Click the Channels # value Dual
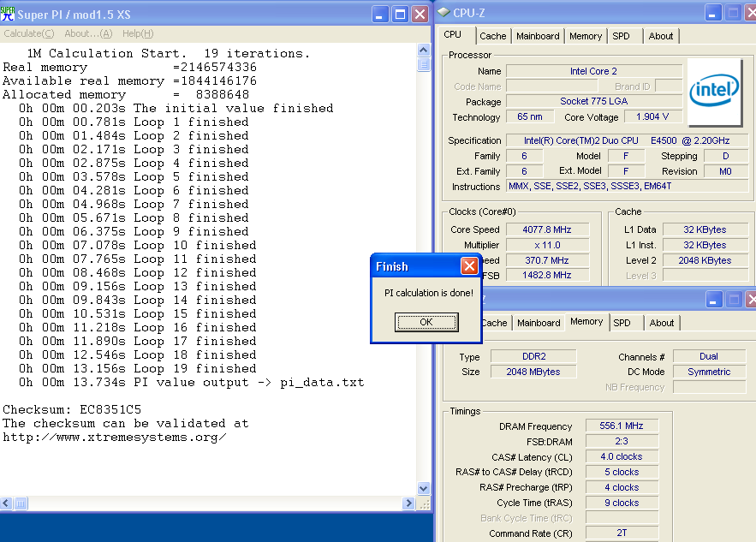 [x=709, y=356]
